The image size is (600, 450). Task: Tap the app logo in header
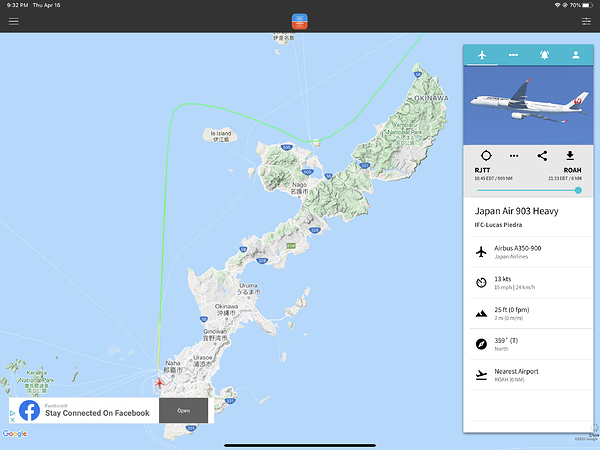point(300,21)
